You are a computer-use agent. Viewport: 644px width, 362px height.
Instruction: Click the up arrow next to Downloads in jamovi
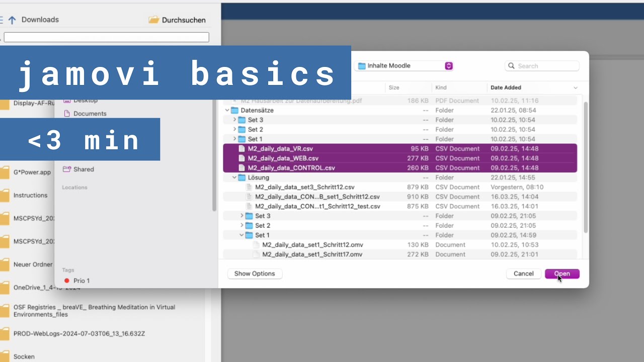(x=12, y=20)
